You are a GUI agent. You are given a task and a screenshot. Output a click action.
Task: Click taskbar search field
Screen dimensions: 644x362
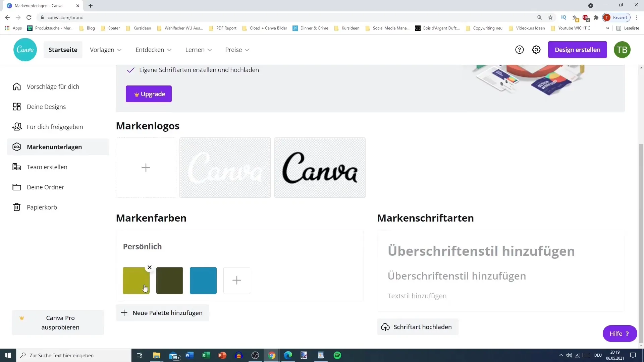pyautogui.click(x=74, y=355)
